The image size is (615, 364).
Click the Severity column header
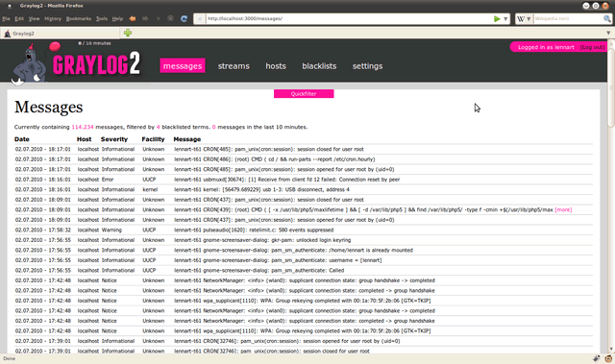pos(114,139)
